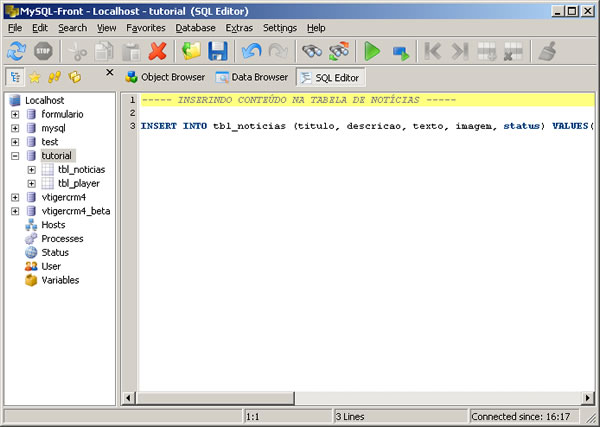Viewport: 600px width, 427px height.
Task: Open the View menu
Action: tap(106, 28)
